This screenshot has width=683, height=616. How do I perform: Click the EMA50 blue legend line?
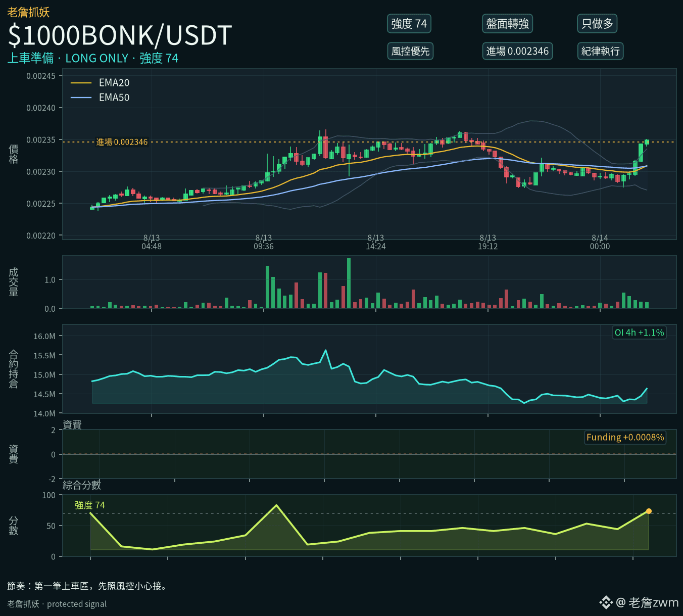pyautogui.click(x=81, y=98)
